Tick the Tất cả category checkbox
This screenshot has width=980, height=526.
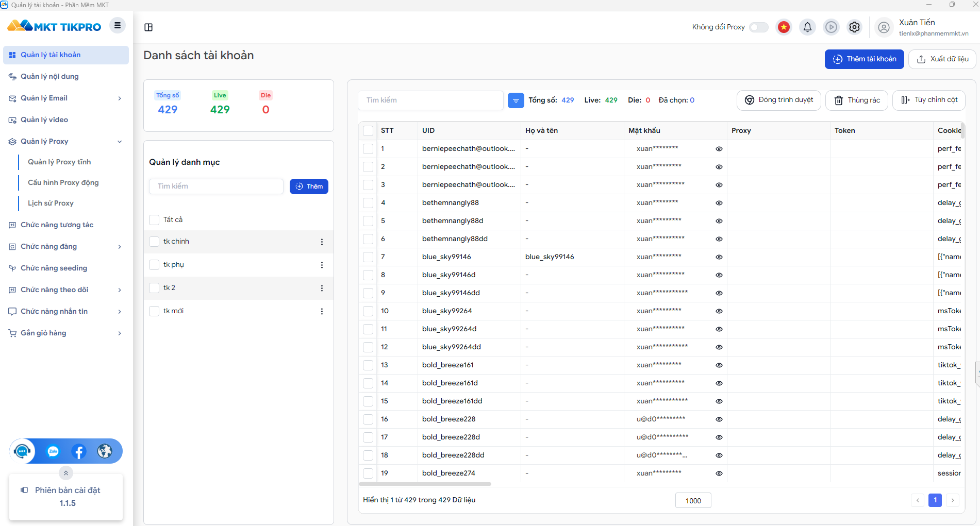tap(154, 220)
